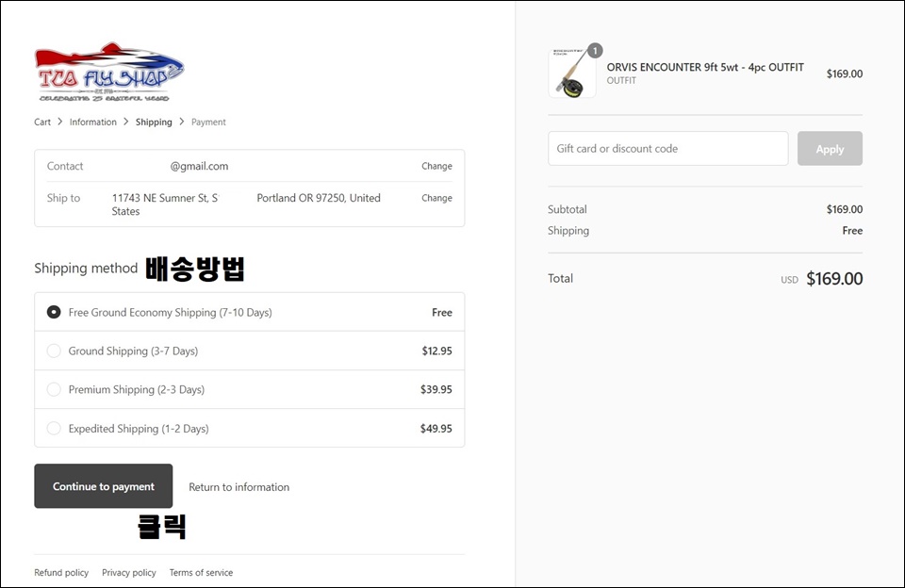The height and width of the screenshot is (588, 905).
Task: Choose Expedited Shipping (1-2 Days) radio
Action: click(x=54, y=428)
